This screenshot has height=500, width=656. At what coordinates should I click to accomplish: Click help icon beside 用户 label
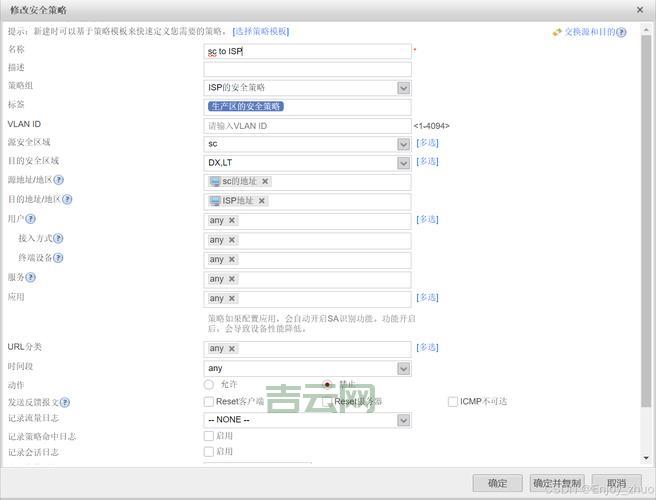pos(29,219)
